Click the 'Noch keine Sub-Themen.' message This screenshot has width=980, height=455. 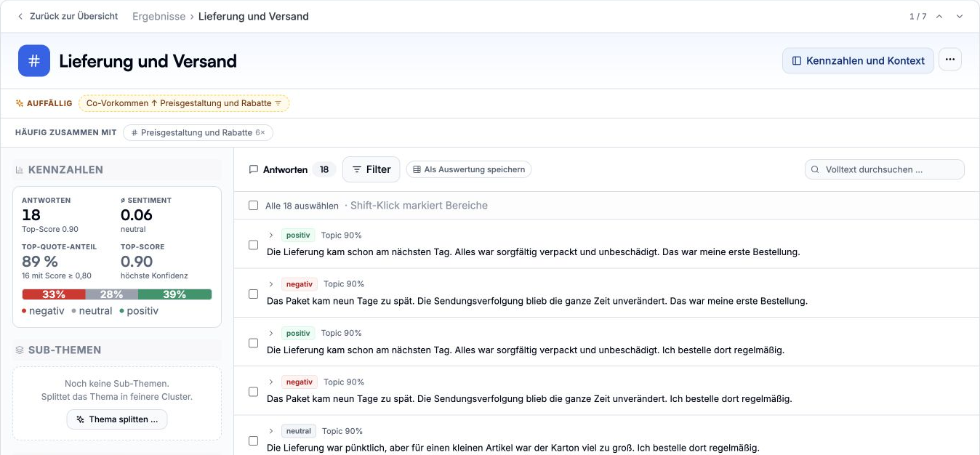(117, 384)
